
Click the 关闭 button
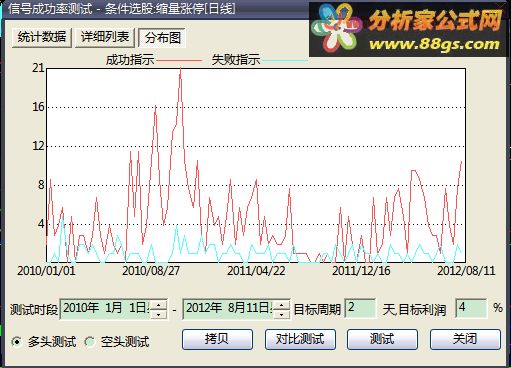465,339
